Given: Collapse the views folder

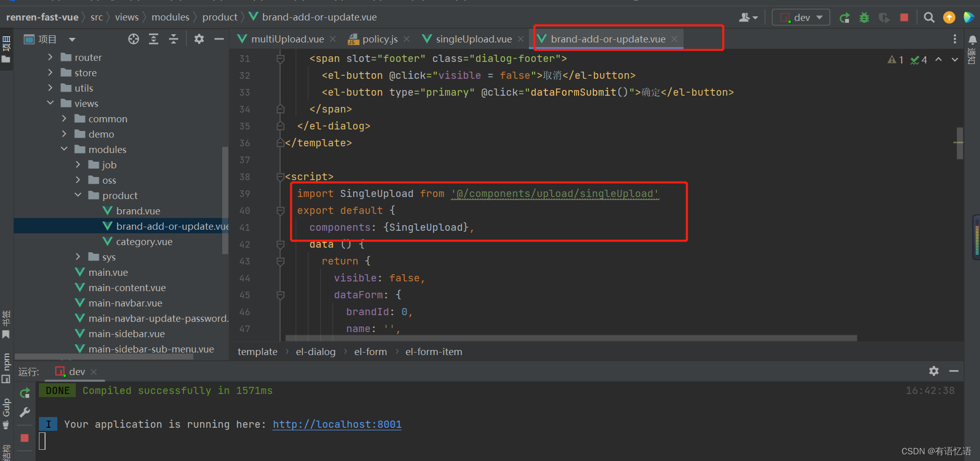Looking at the screenshot, I should (50, 103).
